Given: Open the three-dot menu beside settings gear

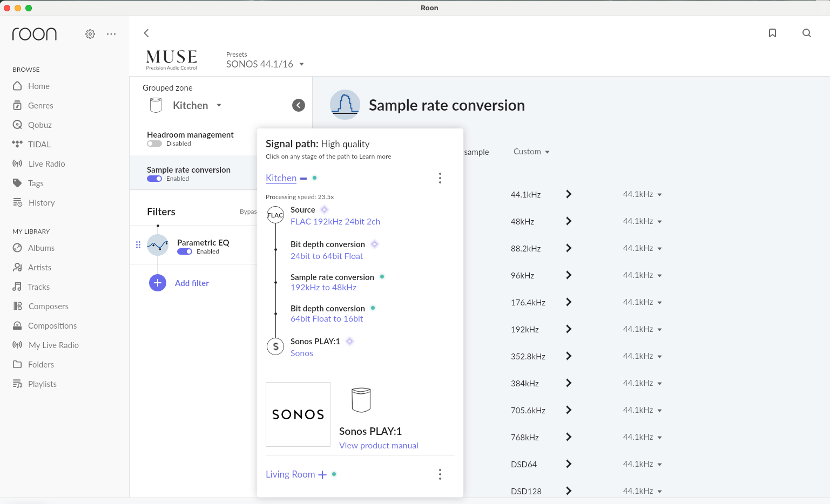Looking at the screenshot, I should tap(111, 34).
